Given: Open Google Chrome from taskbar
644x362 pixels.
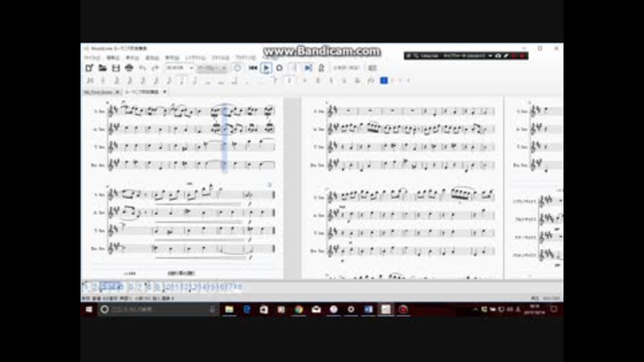Looking at the screenshot, I should [299, 310].
